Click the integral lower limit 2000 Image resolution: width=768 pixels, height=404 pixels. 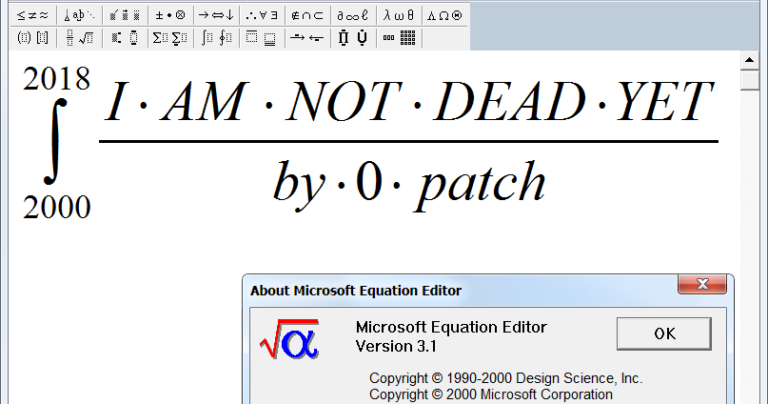(57, 207)
